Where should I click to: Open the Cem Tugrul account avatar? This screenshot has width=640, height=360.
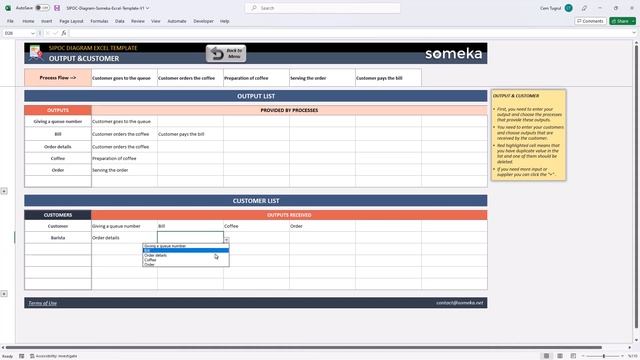pos(568,8)
